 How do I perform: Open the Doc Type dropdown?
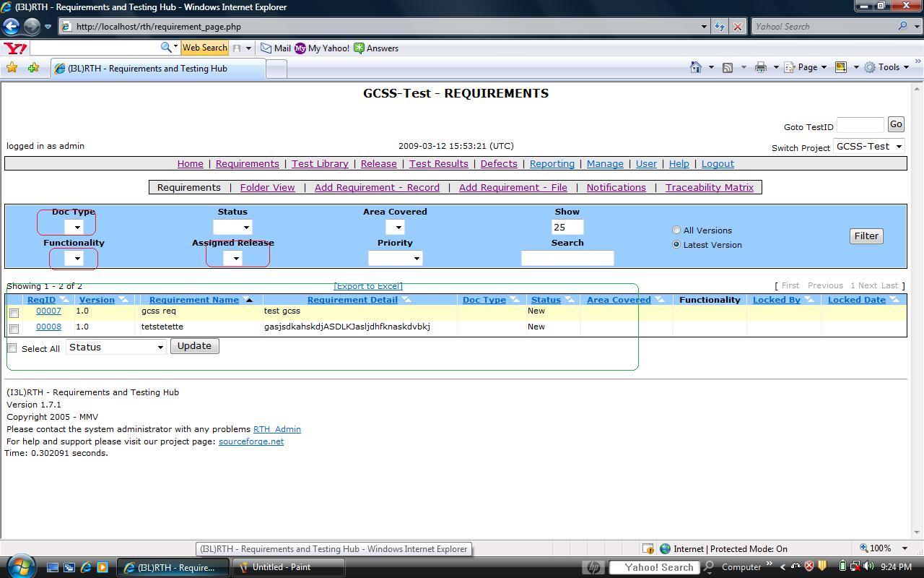[x=77, y=226]
